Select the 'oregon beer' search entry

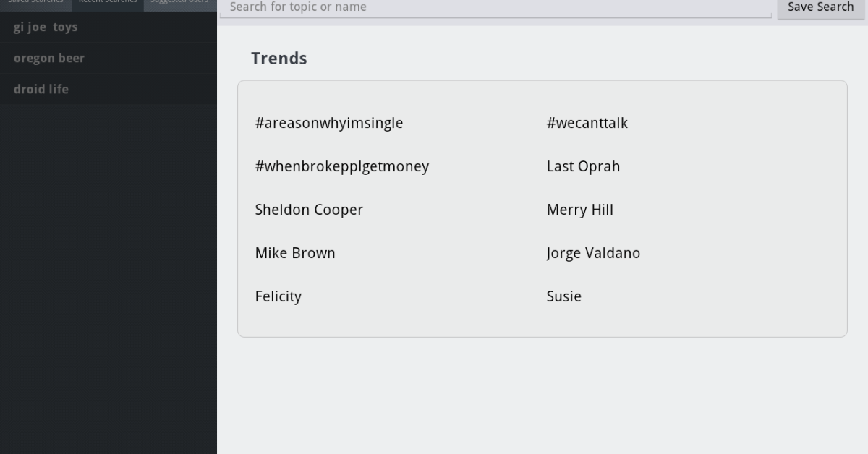click(49, 59)
